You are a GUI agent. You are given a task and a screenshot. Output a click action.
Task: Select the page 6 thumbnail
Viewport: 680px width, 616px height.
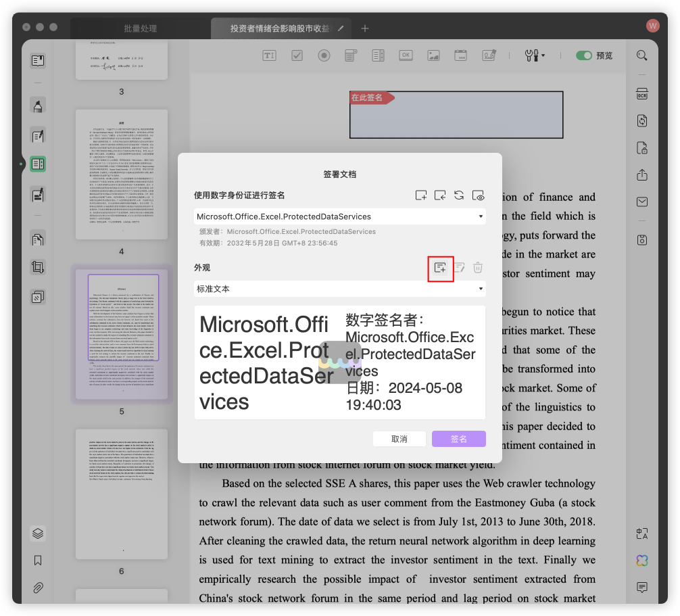(x=122, y=494)
